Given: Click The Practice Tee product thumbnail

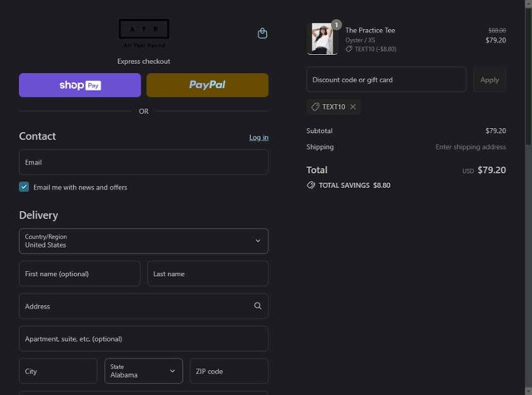Looking at the screenshot, I should point(323,39).
